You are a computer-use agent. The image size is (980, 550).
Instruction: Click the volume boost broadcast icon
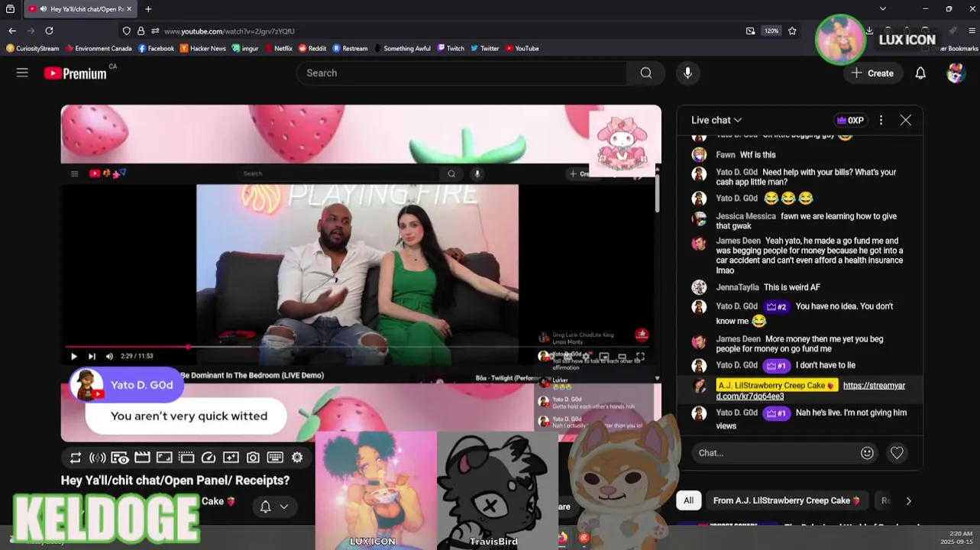[x=98, y=458]
